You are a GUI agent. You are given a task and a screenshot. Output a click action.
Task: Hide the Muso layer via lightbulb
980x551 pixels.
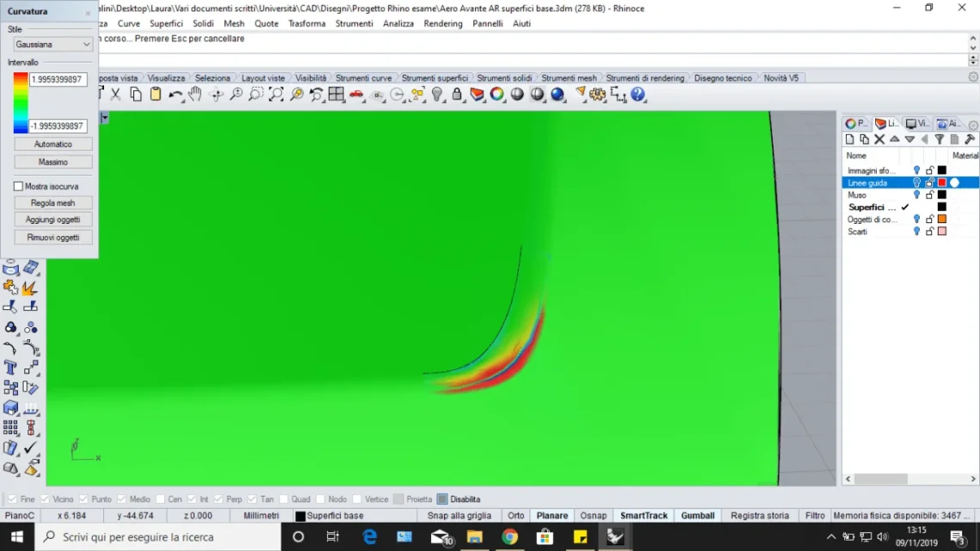(916, 195)
